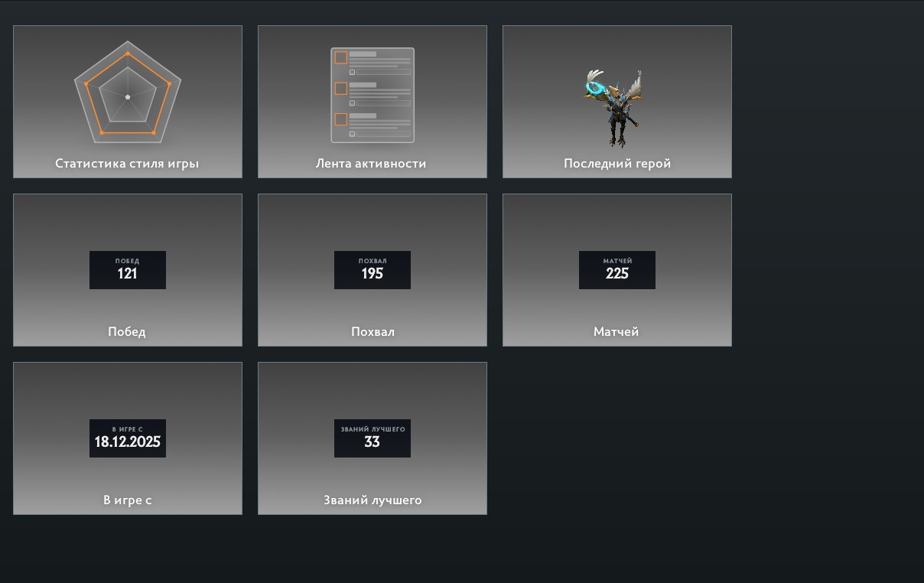Open the "Лента активности" label

tap(371, 163)
